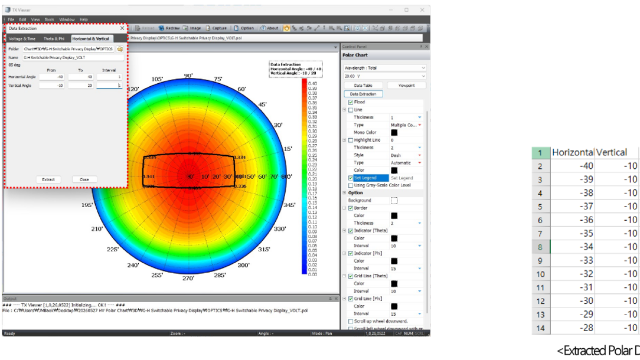Open Border Thickness dropdown
The height and width of the screenshot is (360, 640).
click(420, 223)
